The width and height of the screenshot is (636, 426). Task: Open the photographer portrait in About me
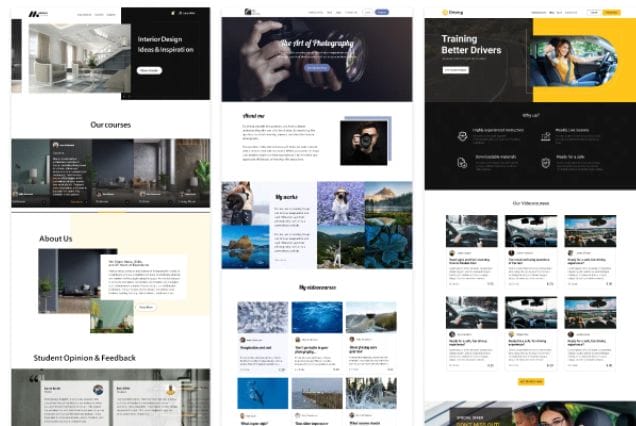pos(364,143)
